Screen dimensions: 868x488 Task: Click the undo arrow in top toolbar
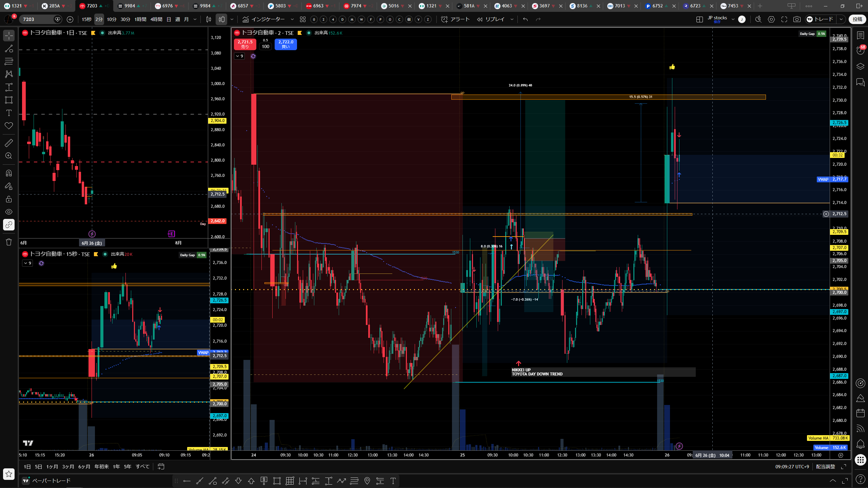(525, 19)
